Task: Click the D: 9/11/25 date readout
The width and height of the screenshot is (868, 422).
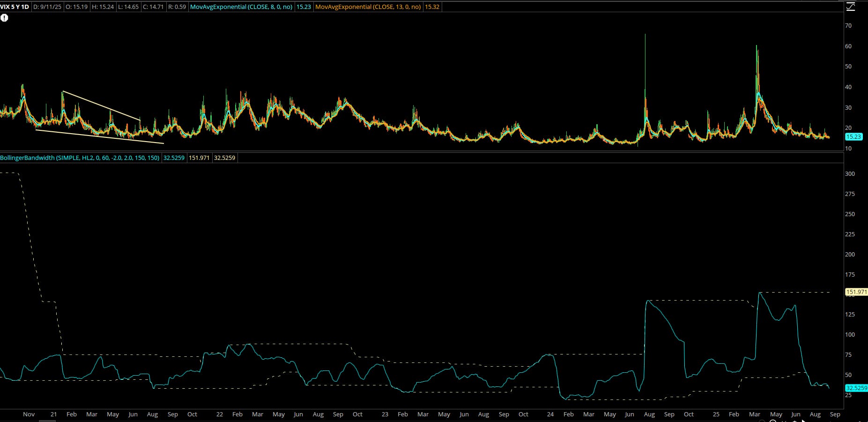Action: (x=47, y=7)
